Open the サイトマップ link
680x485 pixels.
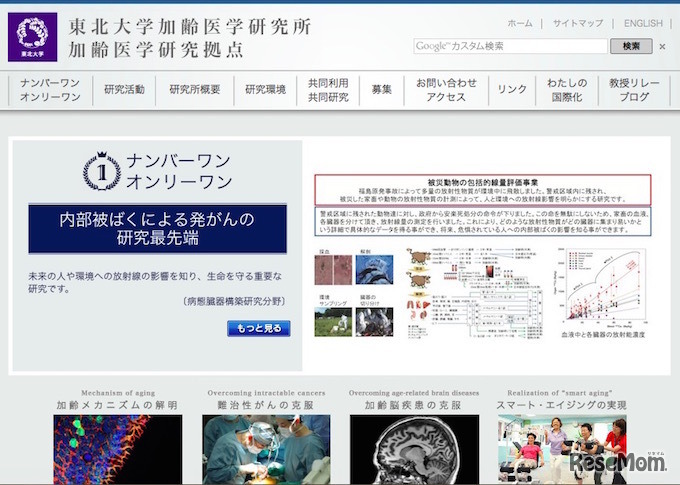click(x=578, y=23)
